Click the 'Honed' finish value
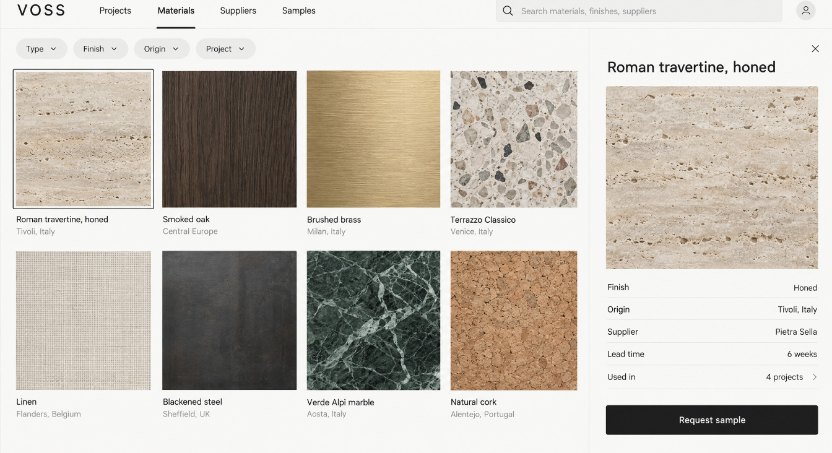832x453 pixels. (805, 288)
